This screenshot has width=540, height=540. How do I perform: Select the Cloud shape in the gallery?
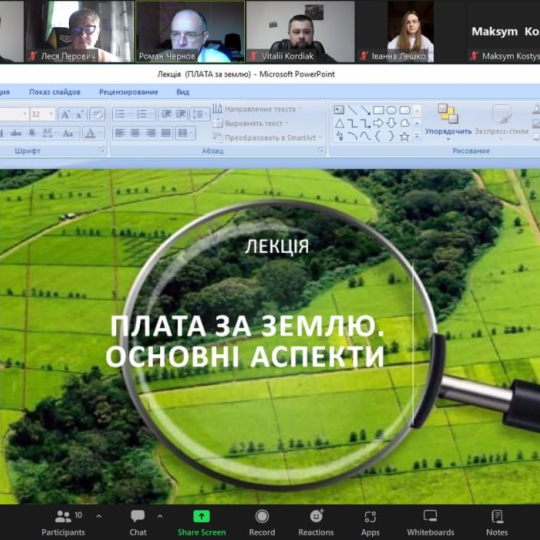(x=405, y=123)
